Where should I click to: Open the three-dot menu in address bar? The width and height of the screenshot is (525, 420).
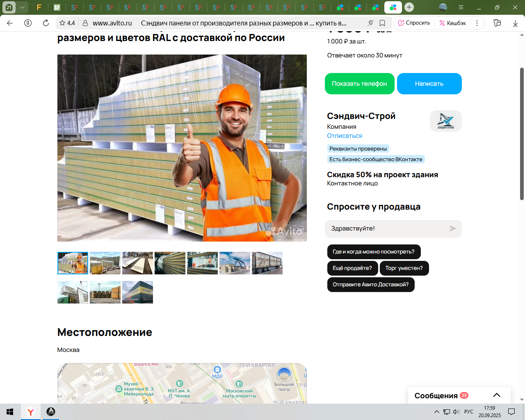(x=477, y=23)
